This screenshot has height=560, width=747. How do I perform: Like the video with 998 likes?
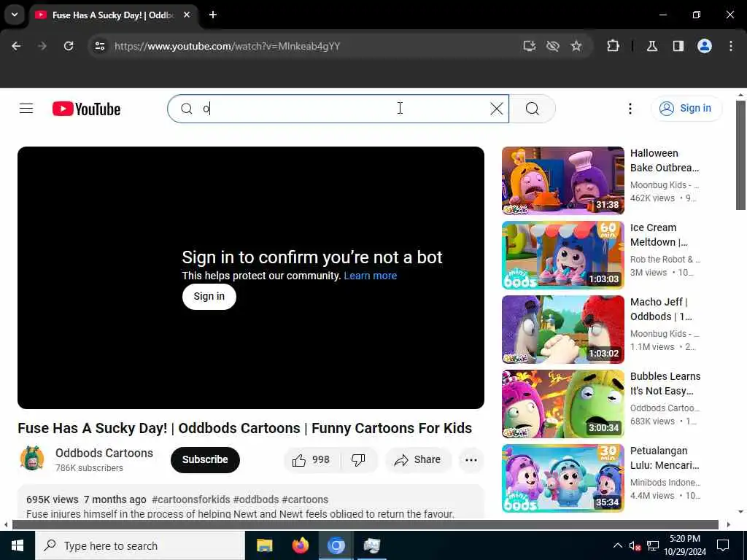[x=311, y=459]
